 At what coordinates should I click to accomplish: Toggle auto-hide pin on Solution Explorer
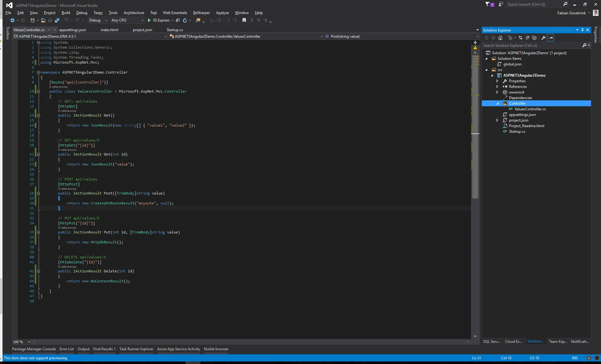(582, 30)
